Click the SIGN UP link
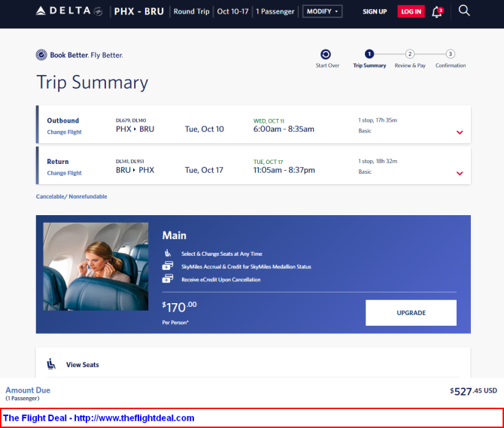Image resolution: width=504 pixels, height=428 pixels. click(x=375, y=11)
